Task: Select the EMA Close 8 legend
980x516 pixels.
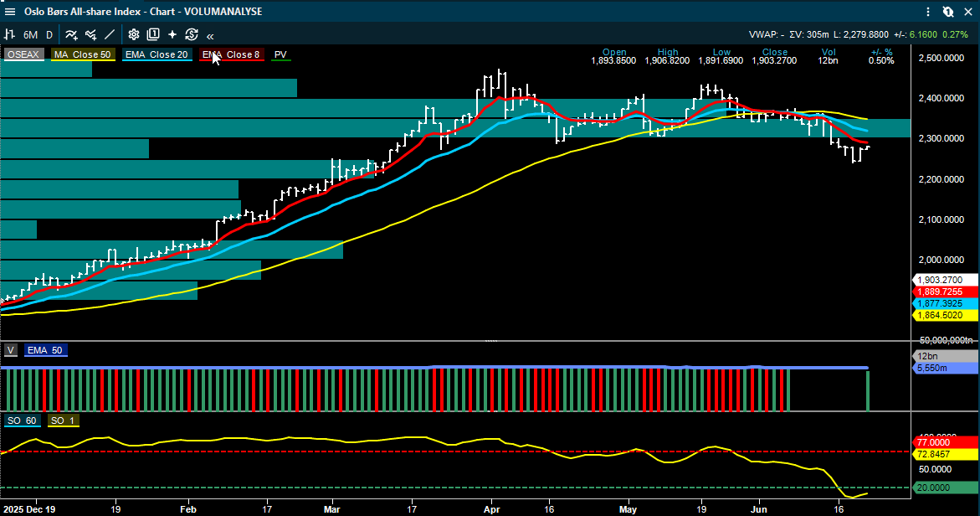Action: (231, 54)
